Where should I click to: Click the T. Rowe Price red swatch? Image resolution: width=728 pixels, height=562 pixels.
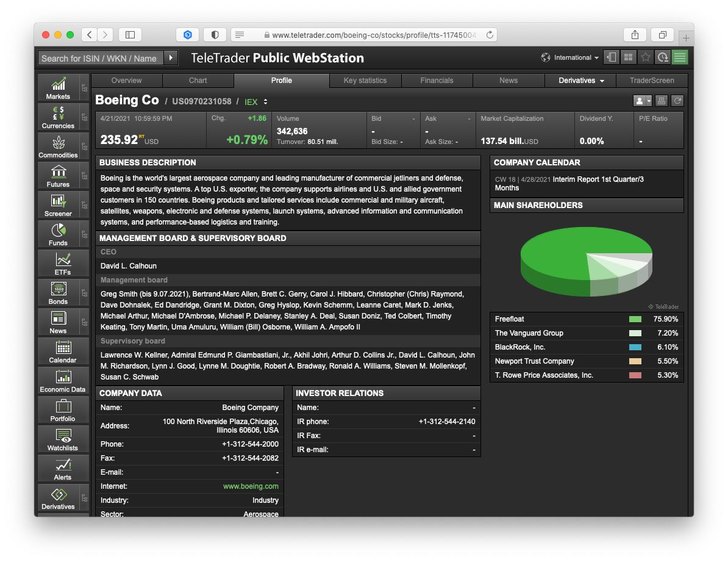[x=635, y=375]
